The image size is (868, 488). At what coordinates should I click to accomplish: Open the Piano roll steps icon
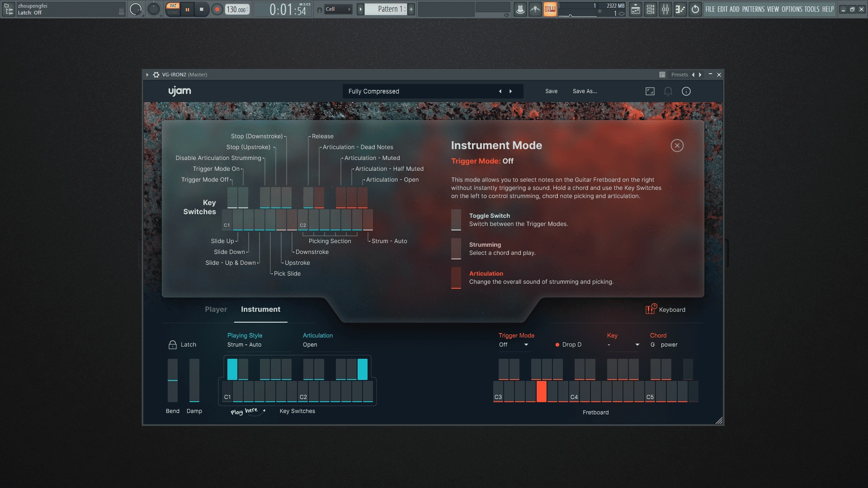680,9
